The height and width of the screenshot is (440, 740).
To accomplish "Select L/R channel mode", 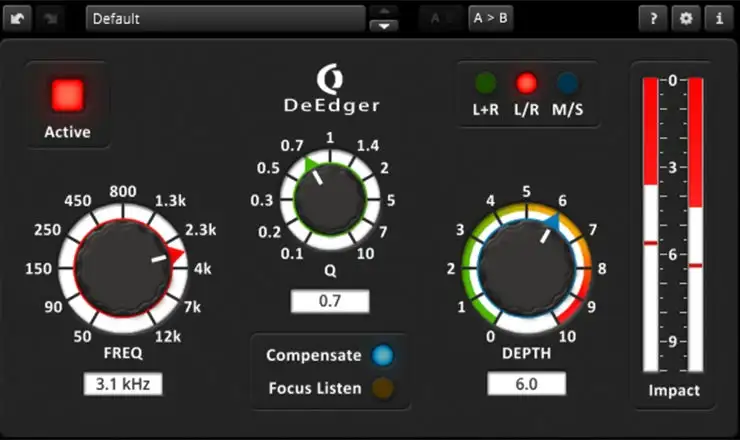I will coord(526,84).
